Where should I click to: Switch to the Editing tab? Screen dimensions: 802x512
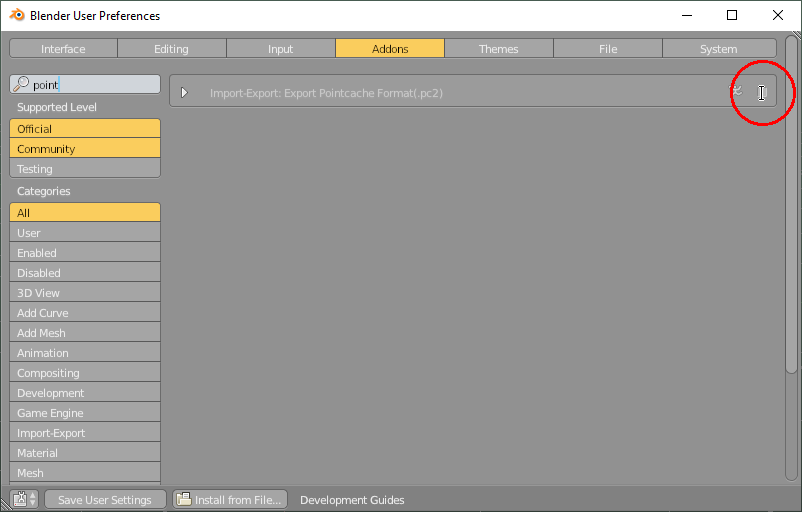click(171, 49)
